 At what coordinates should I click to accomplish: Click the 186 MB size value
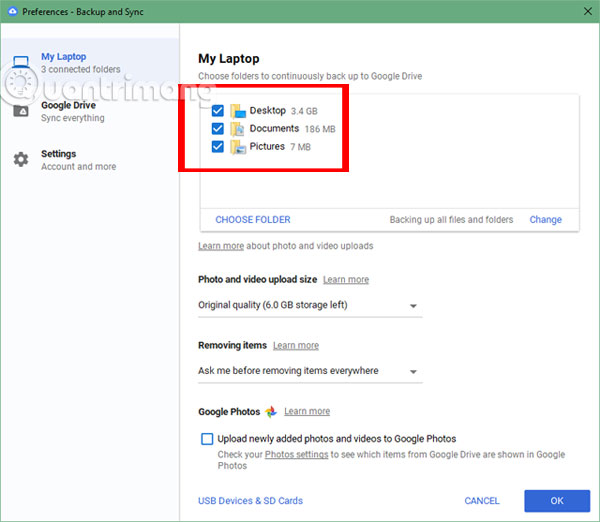320,129
